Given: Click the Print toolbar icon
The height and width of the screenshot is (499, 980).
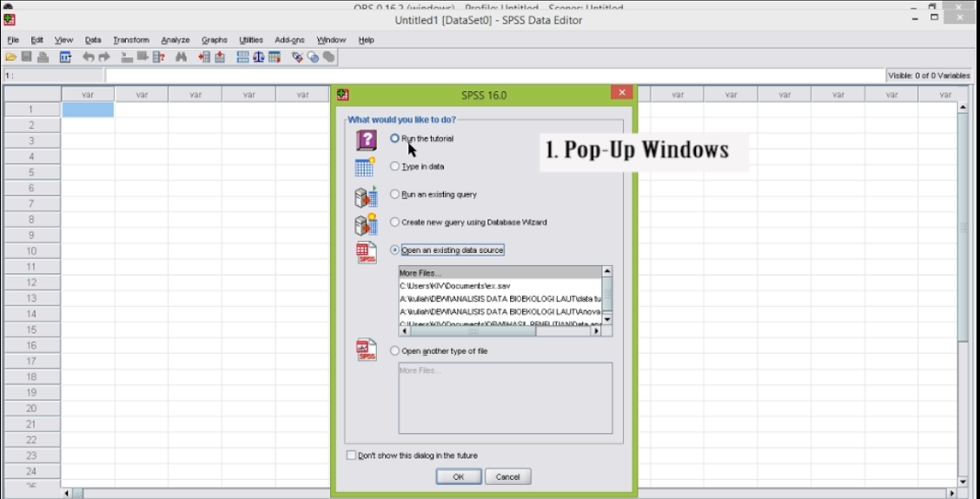Looking at the screenshot, I should (43, 57).
